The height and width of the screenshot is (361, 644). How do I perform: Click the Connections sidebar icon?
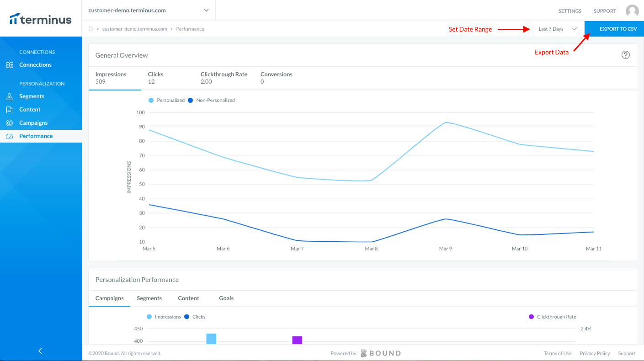pyautogui.click(x=9, y=65)
